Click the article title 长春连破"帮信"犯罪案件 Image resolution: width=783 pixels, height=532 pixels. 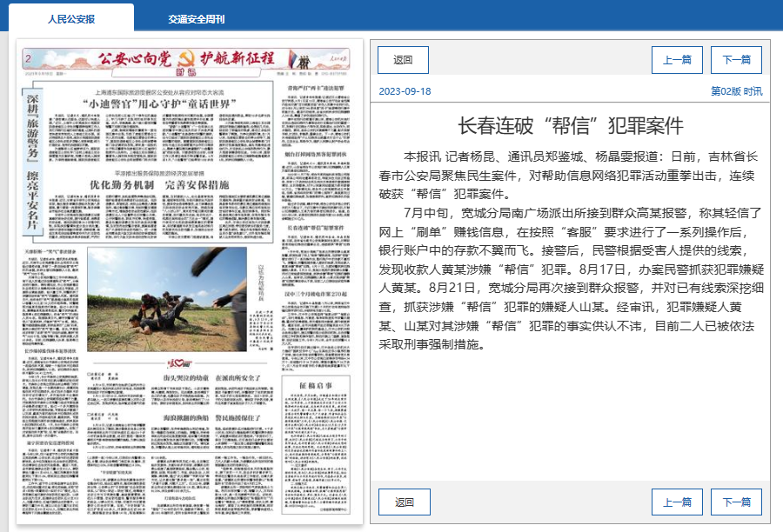pos(570,125)
